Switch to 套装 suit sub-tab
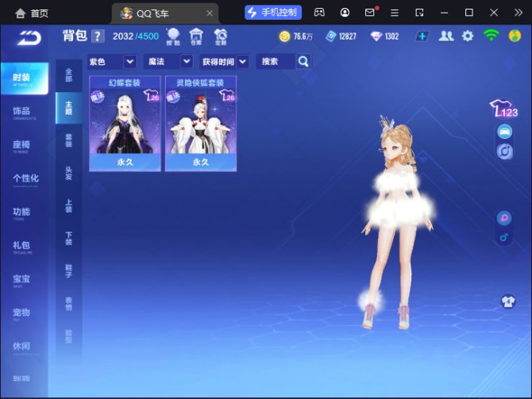The width and height of the screenshot is (532, 399). (x=68, y=140)
